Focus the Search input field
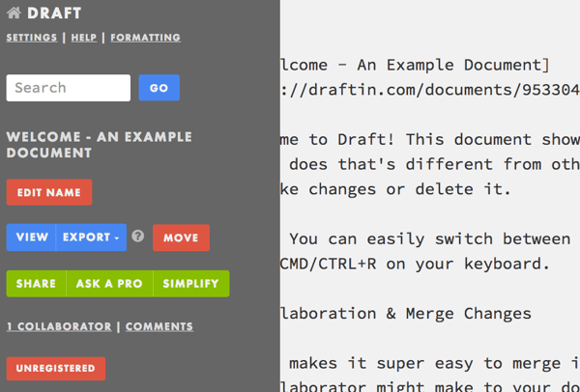 (x=69, y=88)
